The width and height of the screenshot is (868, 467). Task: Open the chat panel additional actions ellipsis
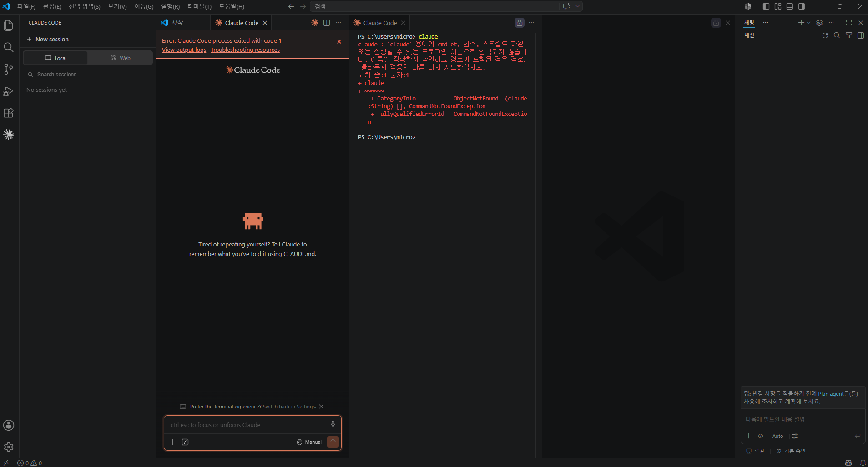tap(831, 23)
